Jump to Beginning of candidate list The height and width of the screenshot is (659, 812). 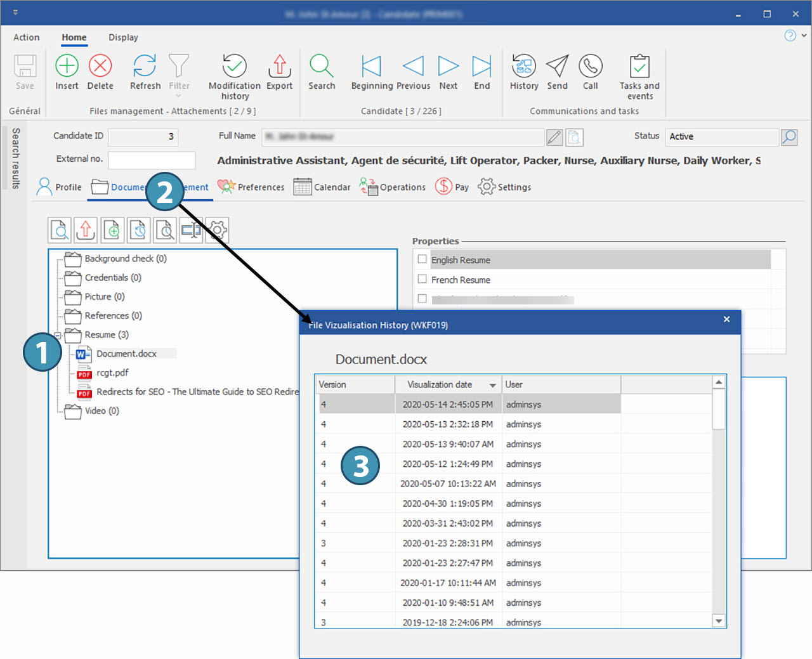tap(371, 66)
